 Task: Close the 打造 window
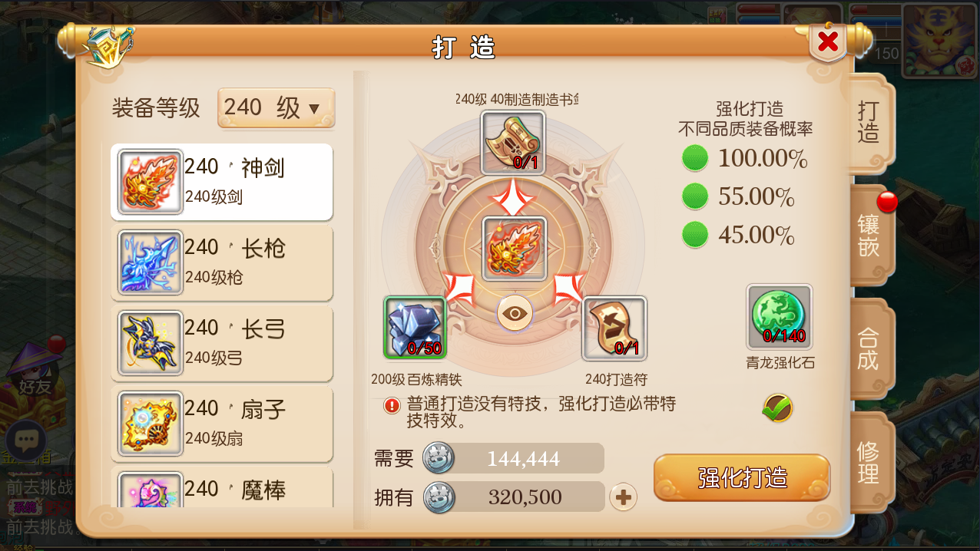[x=828, y=41]
